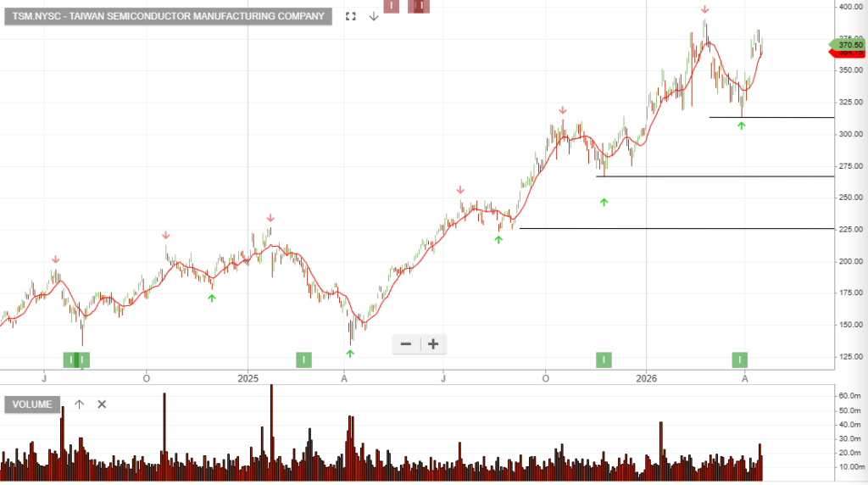This screenshot has width=868, height=485.
Task: Open the TSM.NYSC symbol title label
Action: 168,16
